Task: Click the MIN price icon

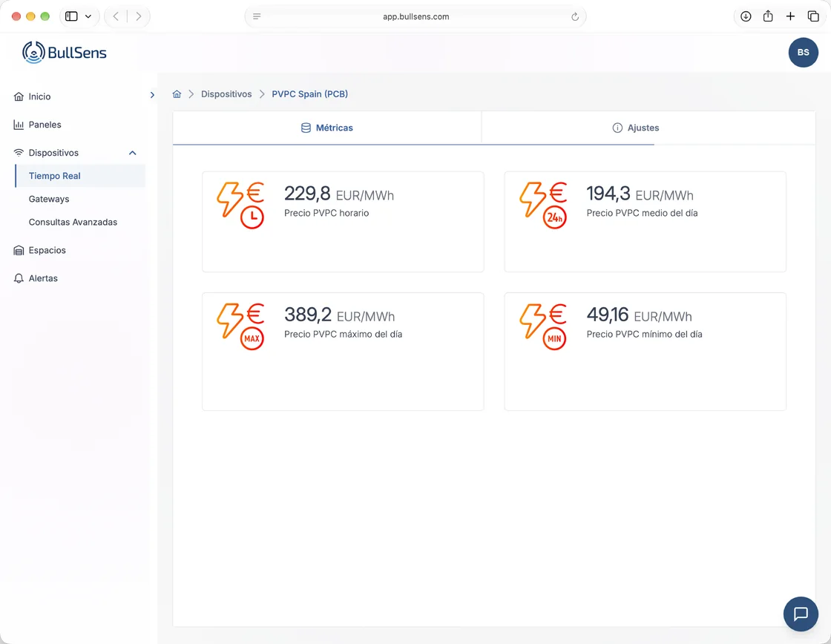Action: pos(554,338)
